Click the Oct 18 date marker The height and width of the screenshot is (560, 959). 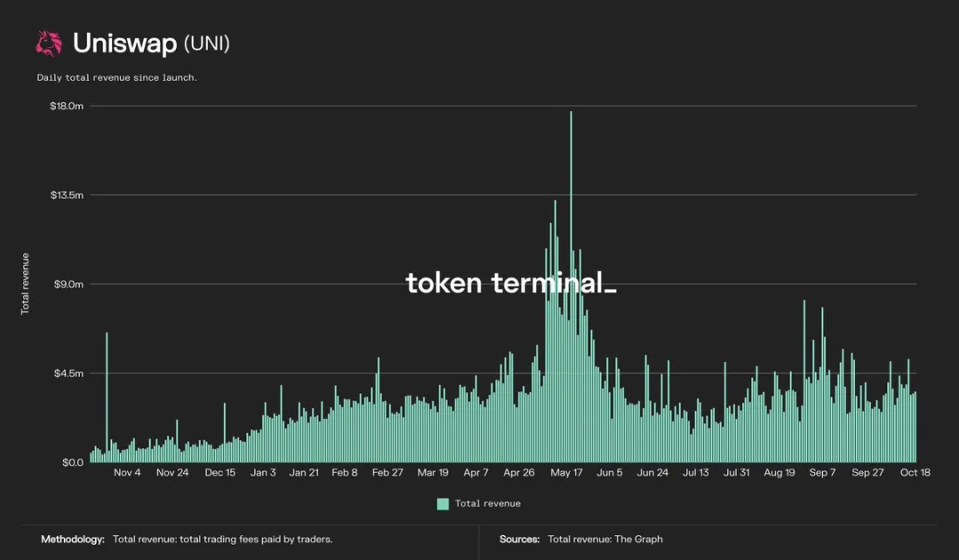(x=915, y=472)
